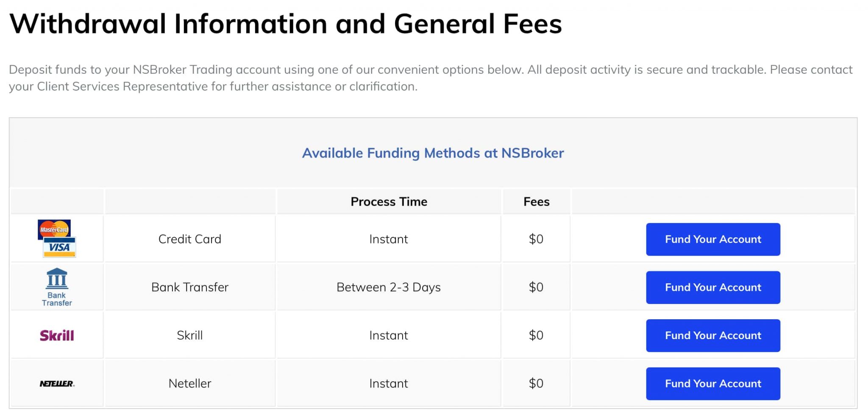Click the Bank Transfer method name cell
This screenshot has width=868, height=417.
click(x=189, y=287)
